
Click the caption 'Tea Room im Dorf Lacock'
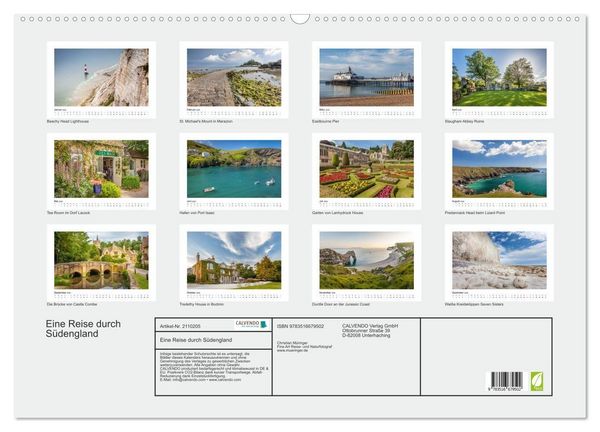coord(68,213)
